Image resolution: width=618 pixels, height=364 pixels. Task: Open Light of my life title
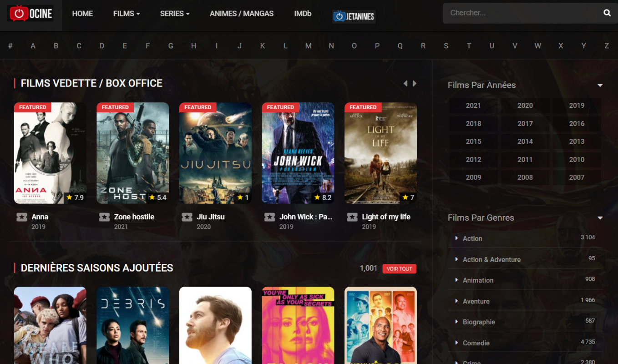pyautogui.click(x=386, y=217)
